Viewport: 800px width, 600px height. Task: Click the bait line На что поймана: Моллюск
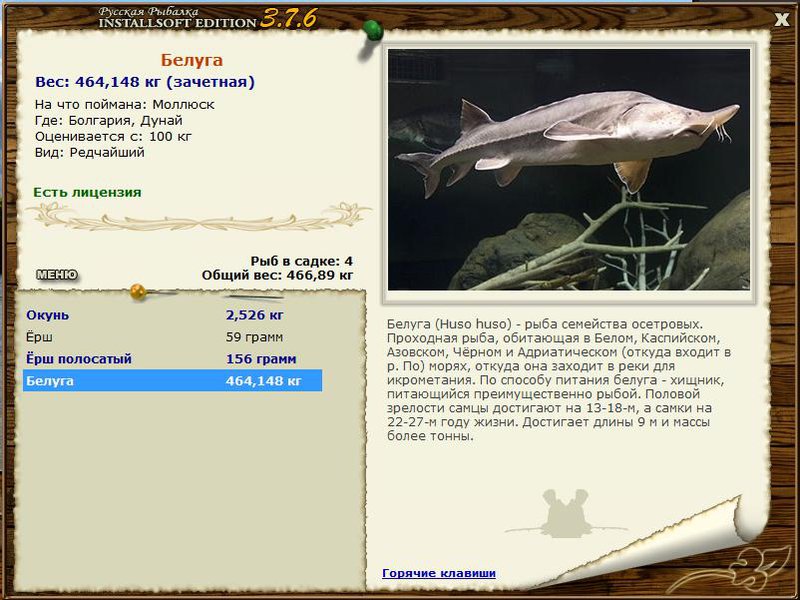tap(124, 105)
